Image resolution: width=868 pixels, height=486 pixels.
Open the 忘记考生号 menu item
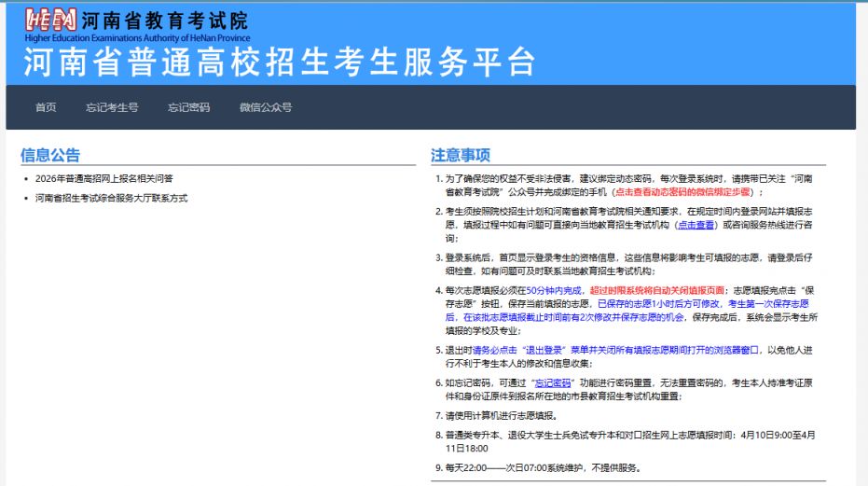(x=112, y=107)
